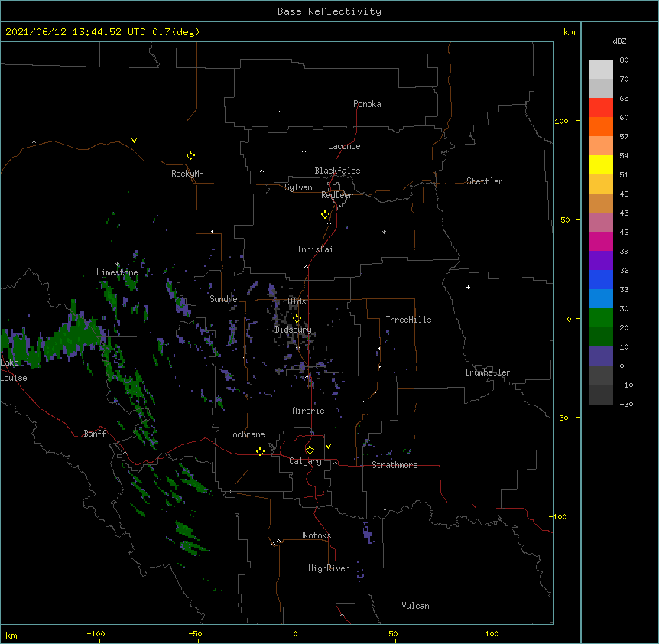The width and height of the screenshot is (659, 644).
Task: Click the HighRiver label
Action: 329,568
